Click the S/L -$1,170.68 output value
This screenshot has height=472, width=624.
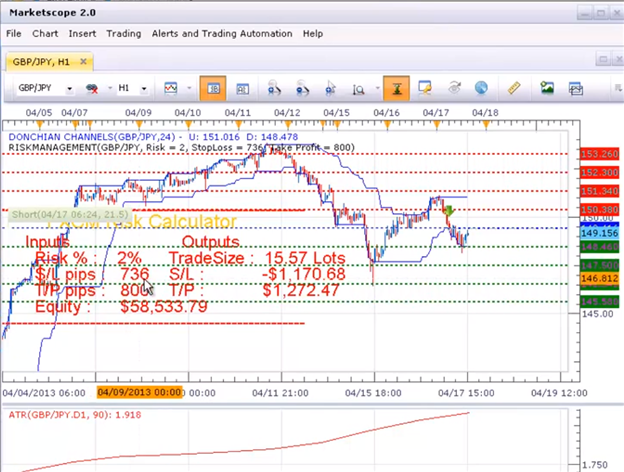pos(304,274)
